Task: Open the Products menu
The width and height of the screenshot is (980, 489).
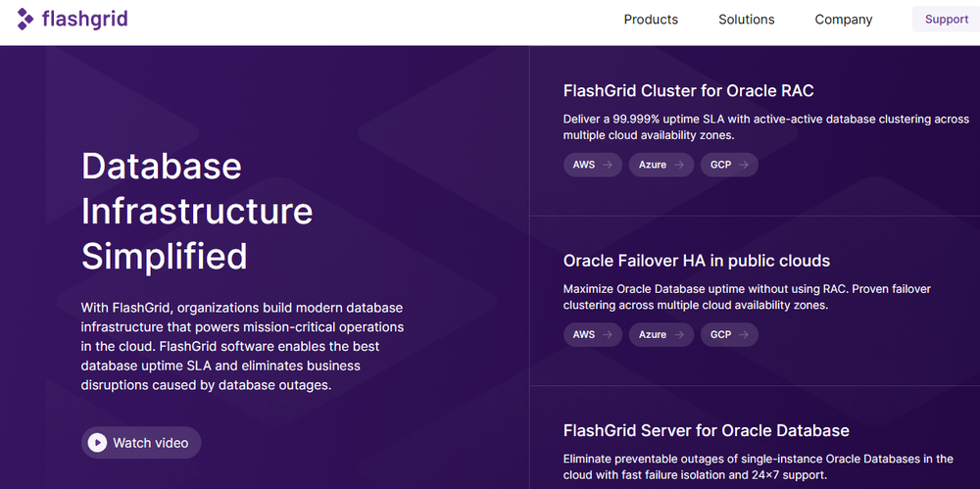Action: pyautogui.click(x=651, y=20)
